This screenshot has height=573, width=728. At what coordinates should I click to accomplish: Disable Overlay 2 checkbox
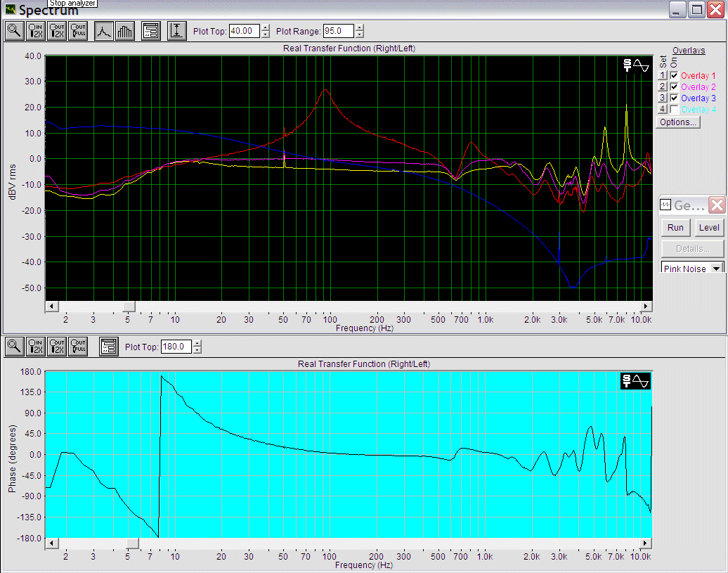[x=674, y=87]
